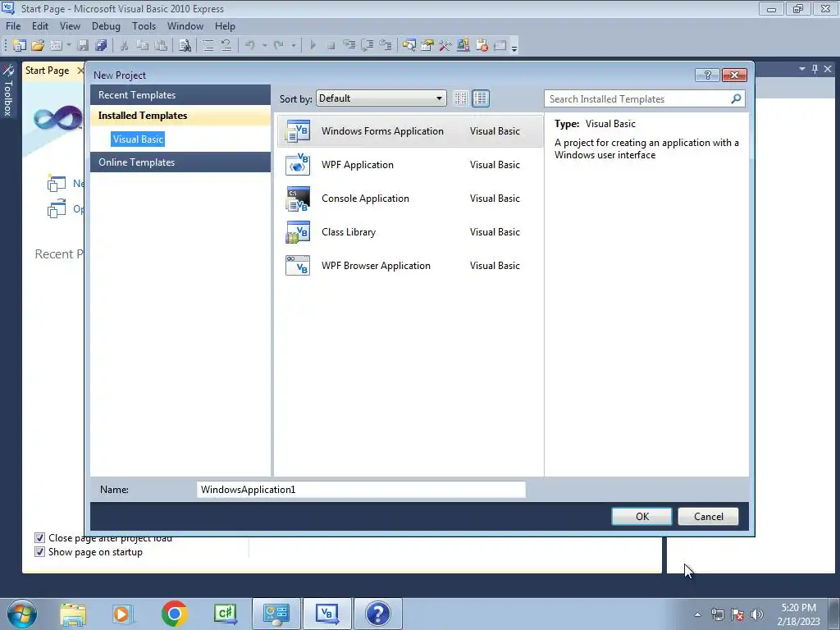The image size is (840, 630).
Task: Click the Step Out toolbar icon
Action: 386,46
